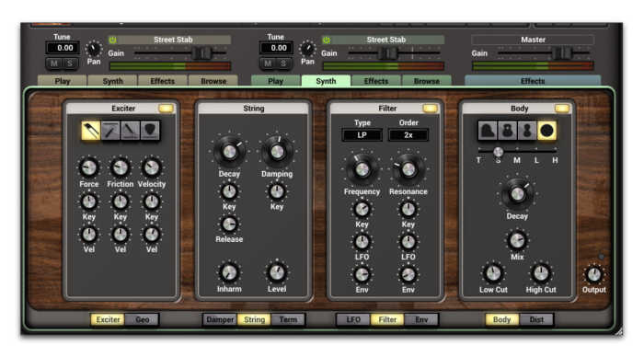Click the second layer Gain slider handle
Viewport: 644px width, 357px height.
[x=387, y=53]
